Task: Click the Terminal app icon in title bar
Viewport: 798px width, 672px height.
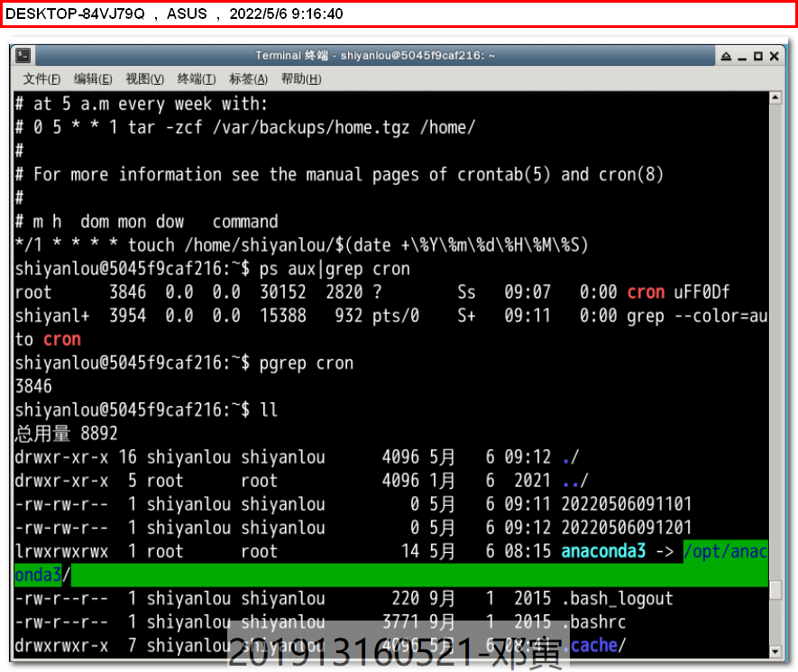Action: pos(24,56)
